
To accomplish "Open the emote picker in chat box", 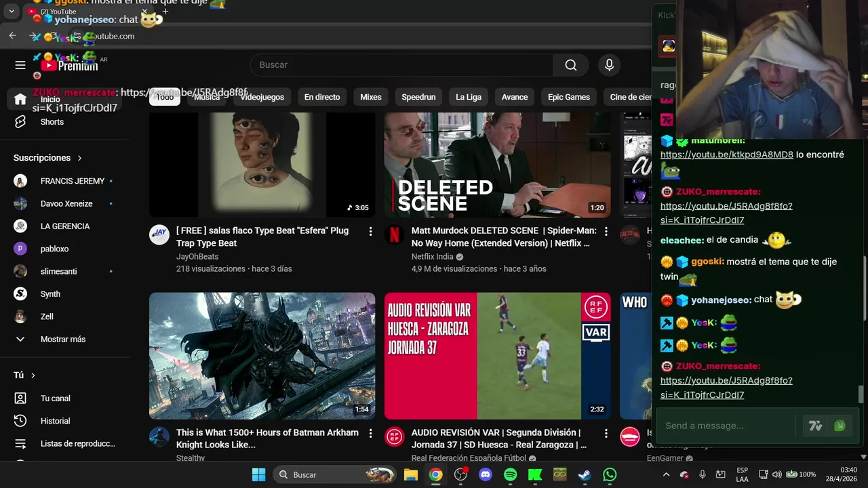I will (840, 426).
